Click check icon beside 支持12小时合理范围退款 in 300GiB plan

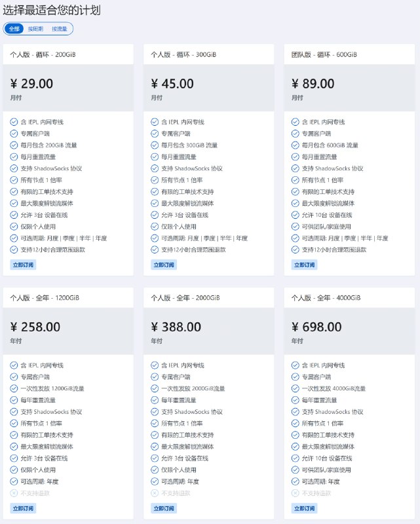(x=155, y=250)
